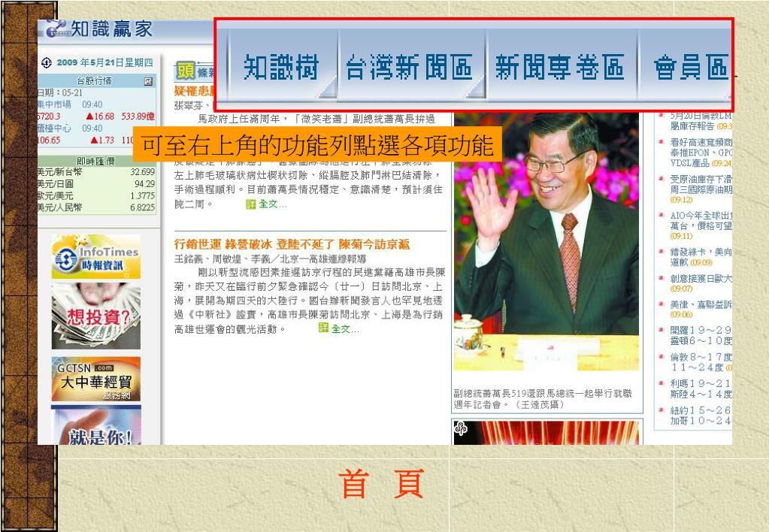Open news item 美律、嘉聯益訴 (09:06)
769x532 pixels.
701,310
